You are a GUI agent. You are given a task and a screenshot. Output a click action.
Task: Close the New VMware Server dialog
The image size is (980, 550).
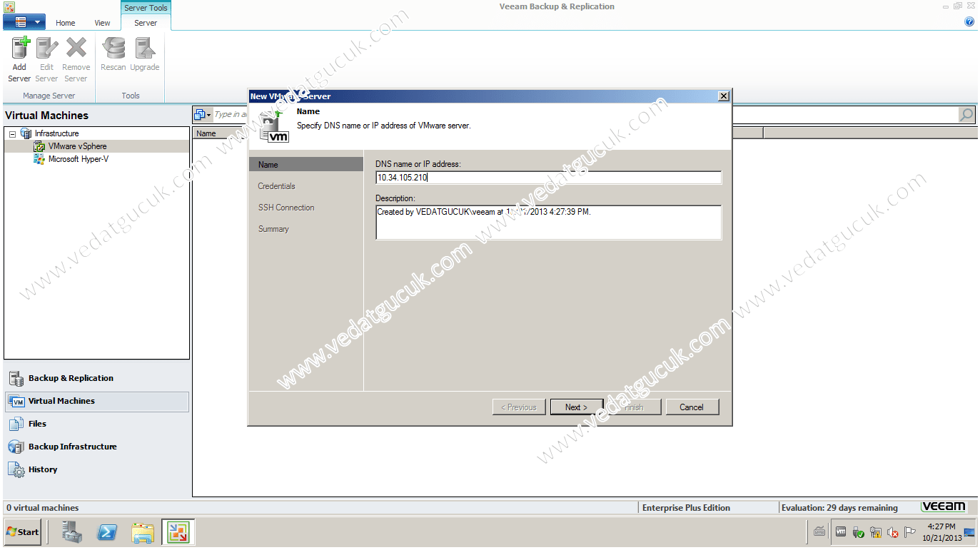point(723,96)
